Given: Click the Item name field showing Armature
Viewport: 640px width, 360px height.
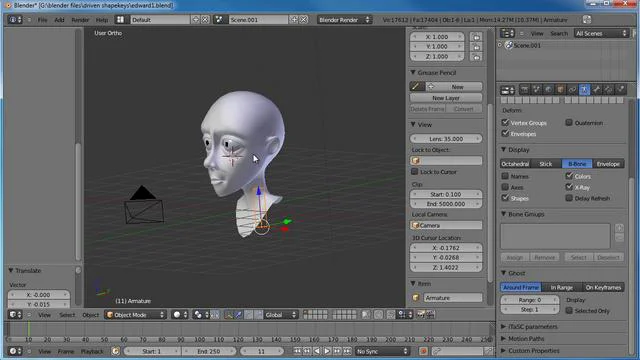Looking at the screenshot, I should tap(452, 298).
